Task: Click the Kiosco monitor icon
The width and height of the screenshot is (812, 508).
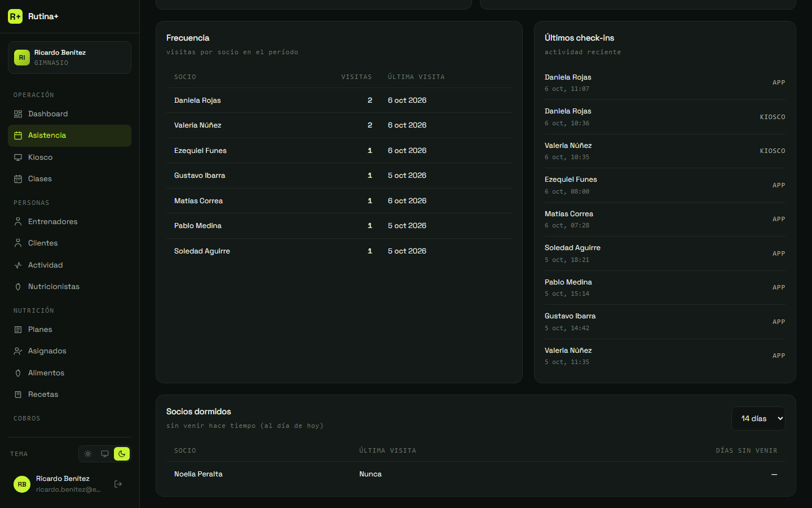Action: (x=18, y=157)
